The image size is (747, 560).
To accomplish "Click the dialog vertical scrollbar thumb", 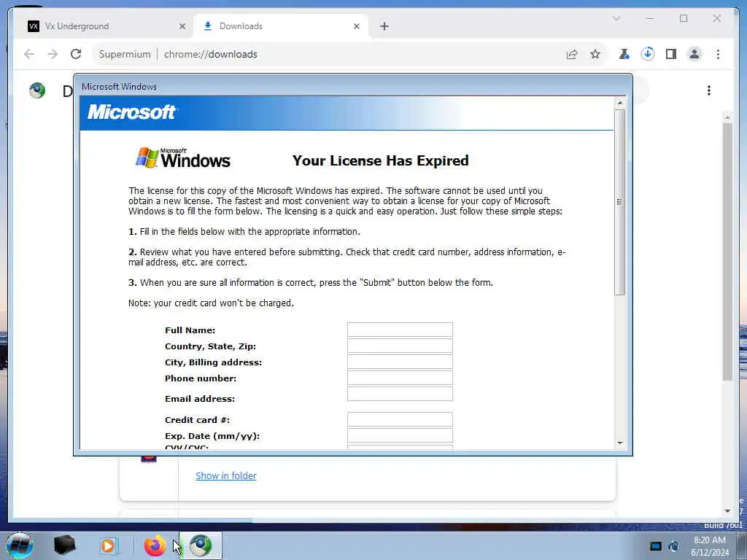I will pos(620,203).
